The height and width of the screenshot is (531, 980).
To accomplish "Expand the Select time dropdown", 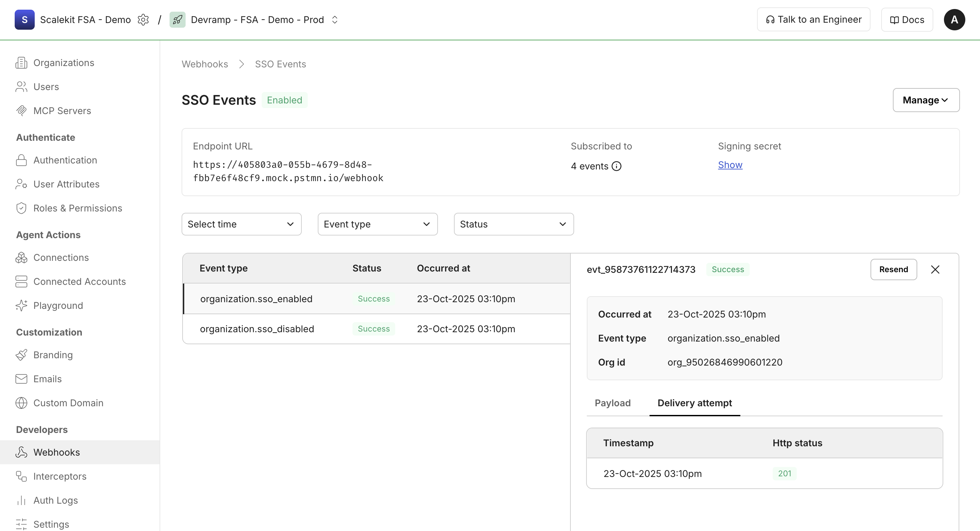I will pos(241,224).
